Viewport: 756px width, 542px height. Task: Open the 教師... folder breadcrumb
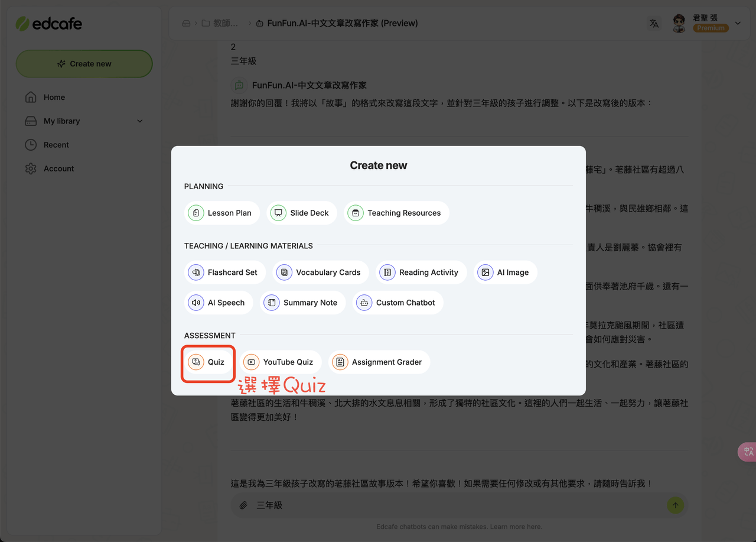[220, 24]
